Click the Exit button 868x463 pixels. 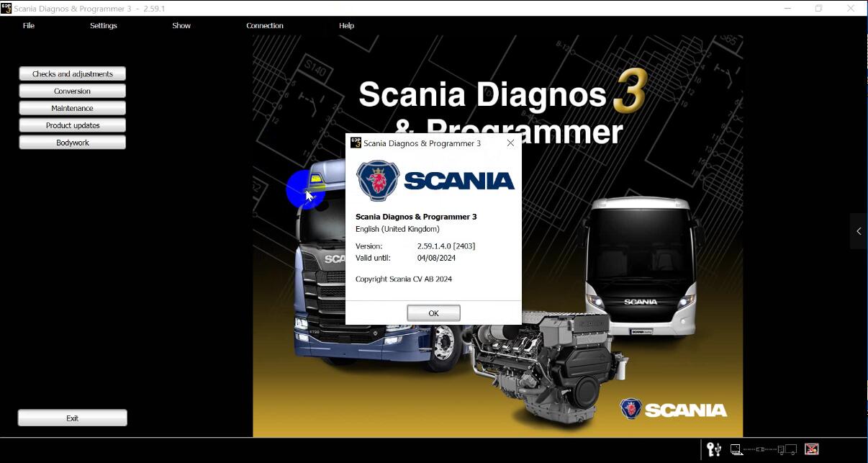pyautogui.click(x=72, y=418)
